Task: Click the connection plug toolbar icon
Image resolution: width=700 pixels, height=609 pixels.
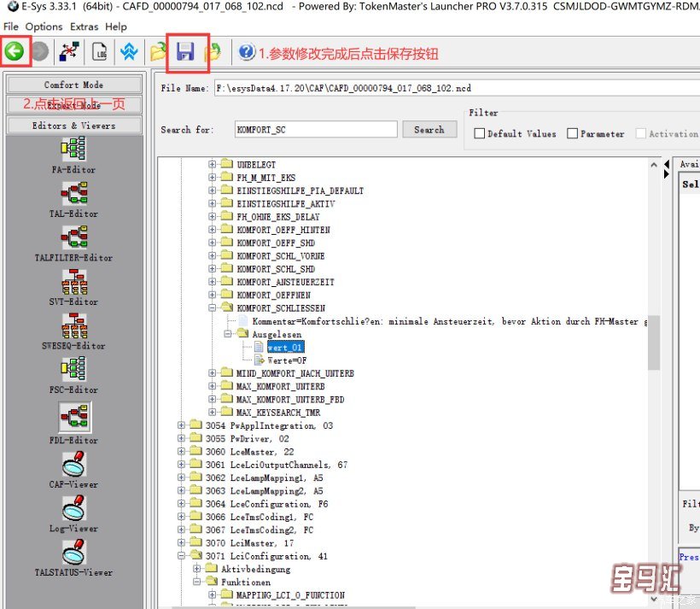Action: (x=69, y=51)
